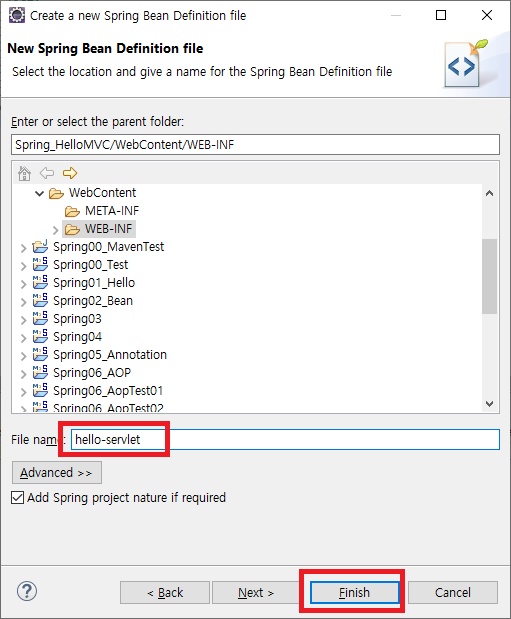The width and height of the screenshot is (511, 619).
Task: Open the Advanced options
Action: (56, 473)
